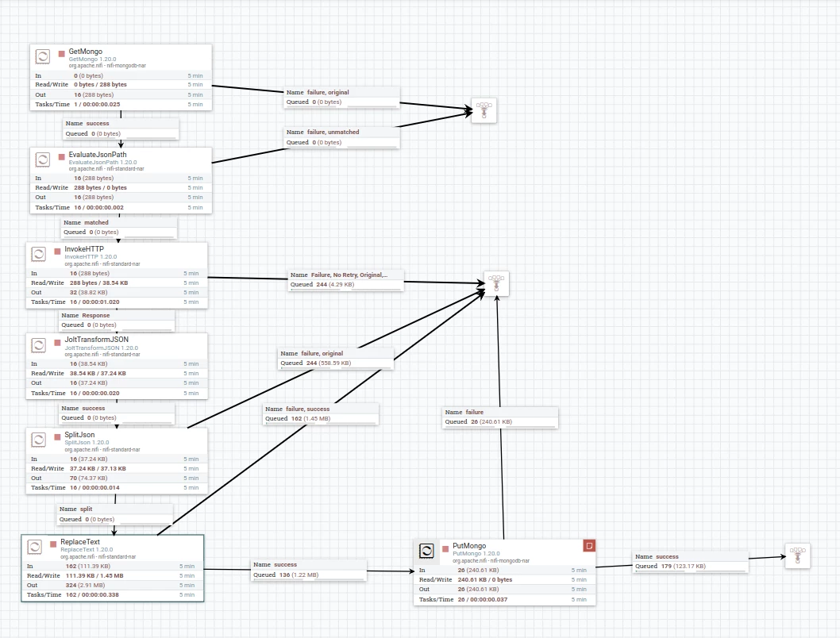Click the red stopped indicator on GetMongo
The image size is (840, 638).
[x=62, y=53]
